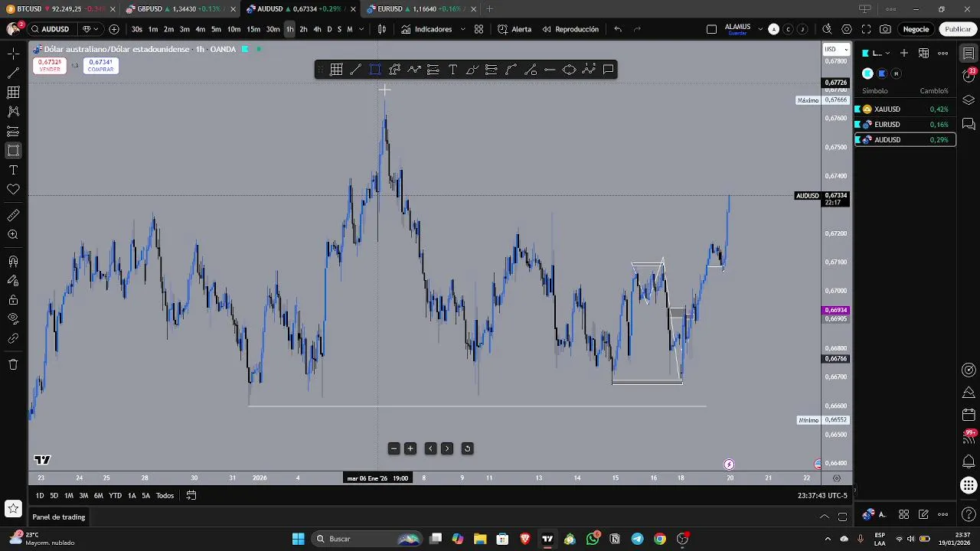Viewport: 980px width, 551px height.
Task: Select the 4h timeframe
Action: click(317, 29)
